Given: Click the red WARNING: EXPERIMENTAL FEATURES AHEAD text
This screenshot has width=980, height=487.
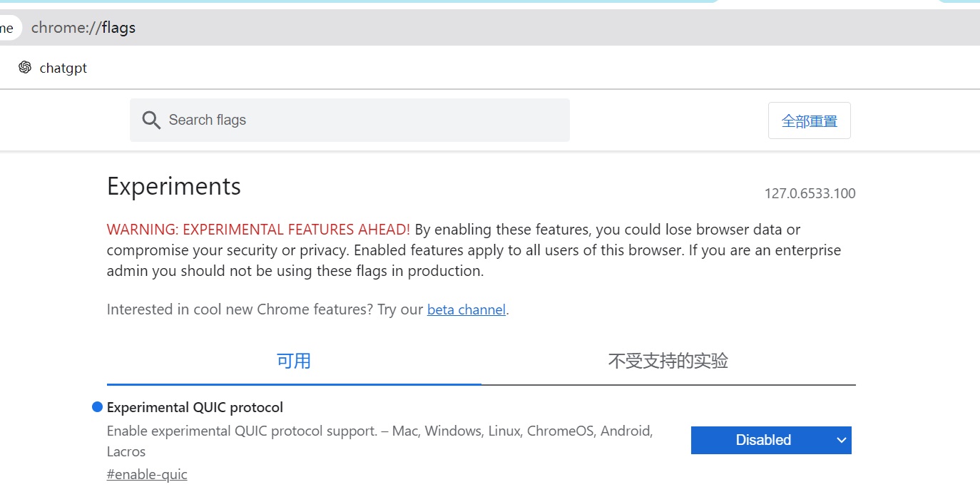Looking at the screenshot, I should 258,230.
